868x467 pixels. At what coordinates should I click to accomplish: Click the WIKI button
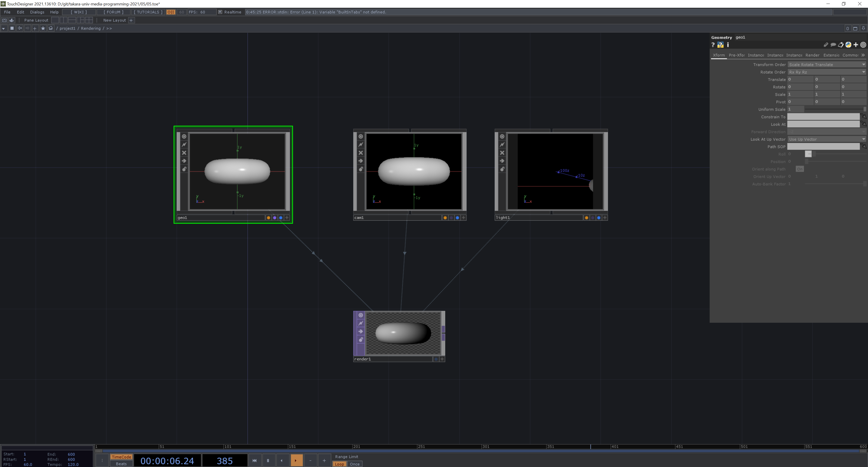(79, 12)
